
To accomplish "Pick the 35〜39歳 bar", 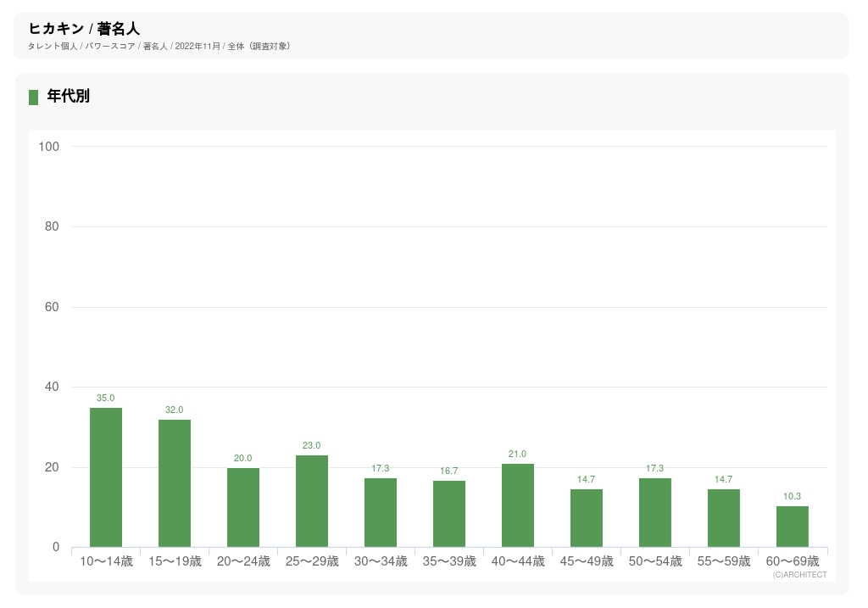I will point(449,514).
